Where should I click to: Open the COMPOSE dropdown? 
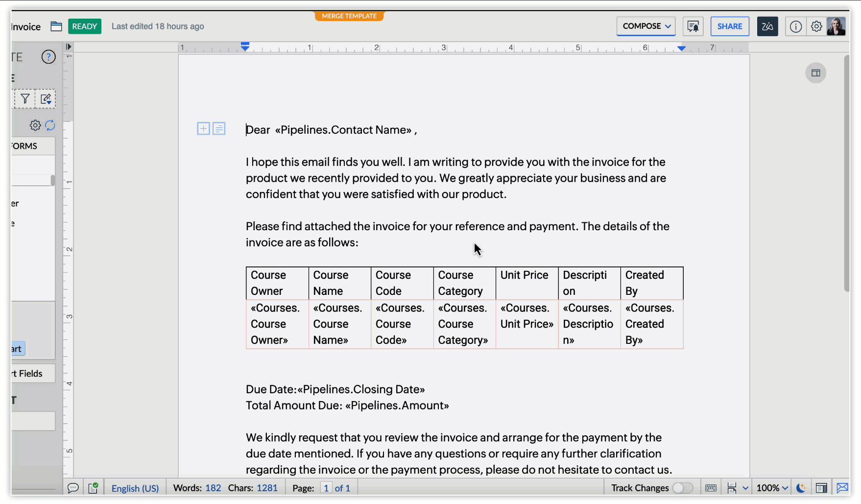[646, 26]
